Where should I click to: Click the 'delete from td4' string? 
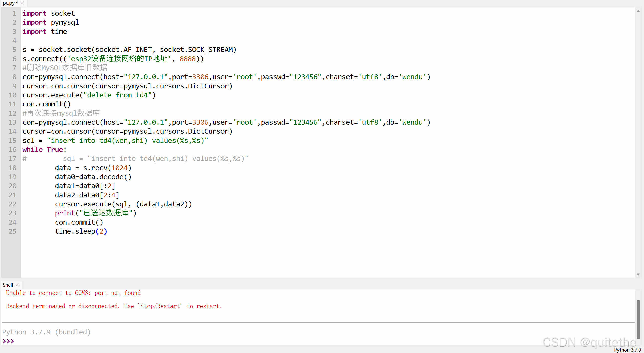click(x=117, y=95)
